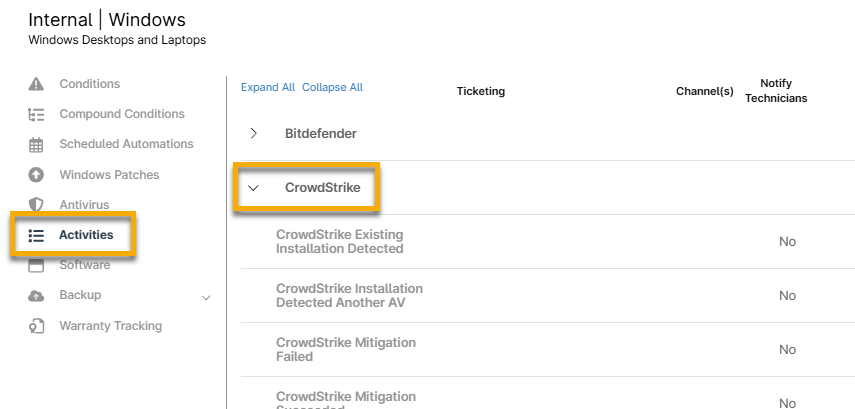Screen dimensions: 855x409
Task: Click the Compound Conditions list icon
Action: (x=36, y=114)
